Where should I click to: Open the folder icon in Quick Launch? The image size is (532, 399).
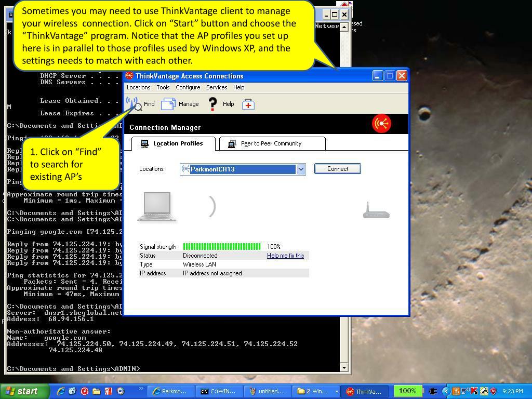96,391
